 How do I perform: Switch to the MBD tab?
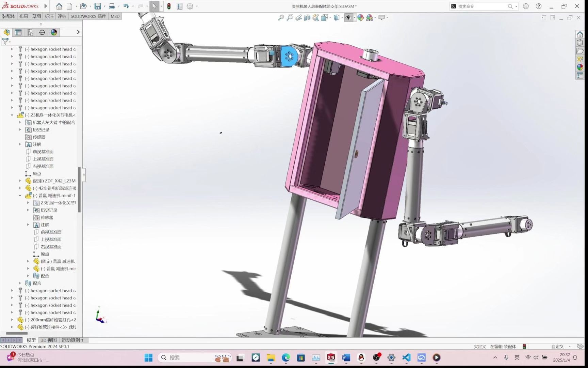pos(115,16)
